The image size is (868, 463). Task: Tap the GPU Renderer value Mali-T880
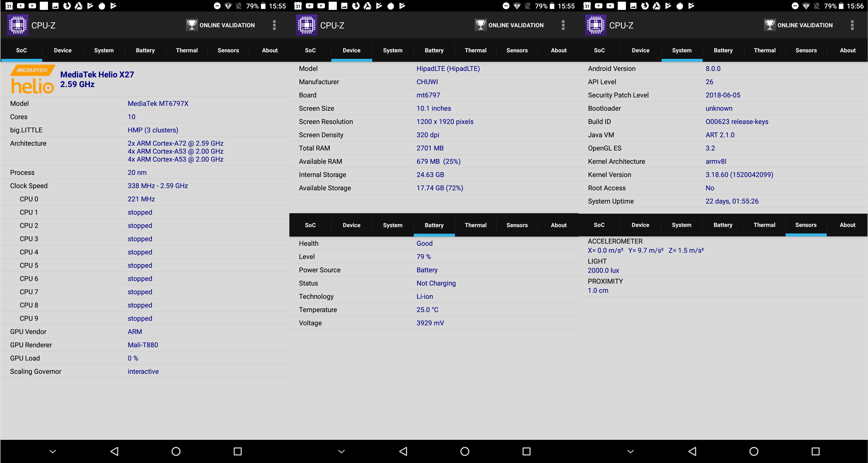tap(142, 345)
